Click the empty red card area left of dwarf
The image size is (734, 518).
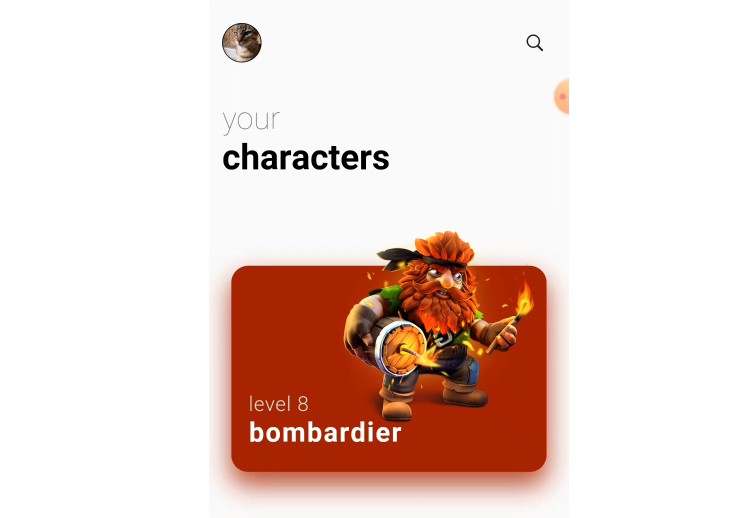tap(286, 328)
